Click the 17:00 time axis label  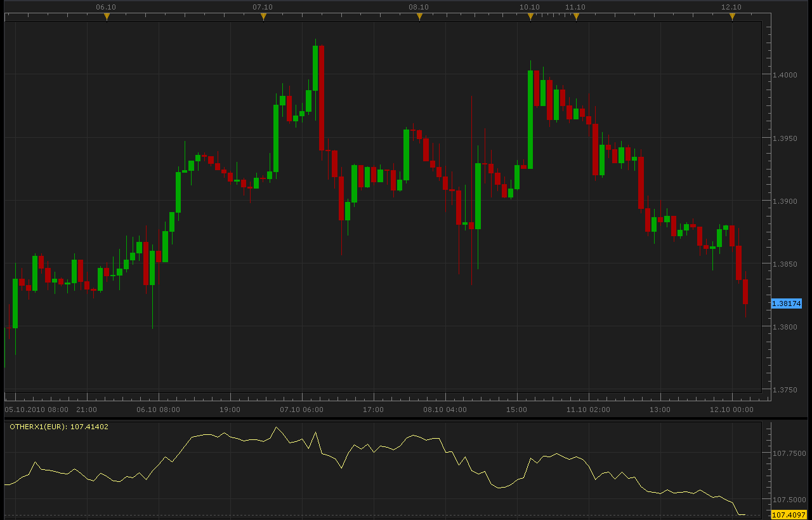pyautogui.click(x=374, y=410)
